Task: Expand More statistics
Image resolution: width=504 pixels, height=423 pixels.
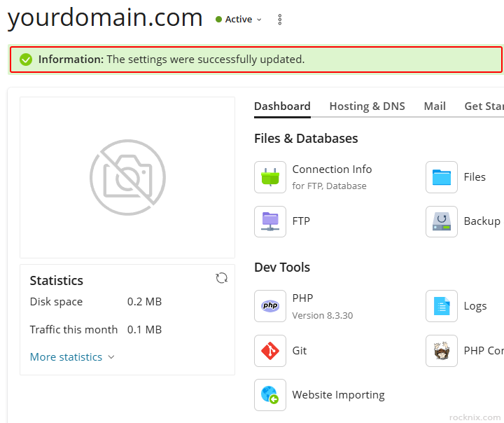Action: pyautogui.click(x=71, y=357)
